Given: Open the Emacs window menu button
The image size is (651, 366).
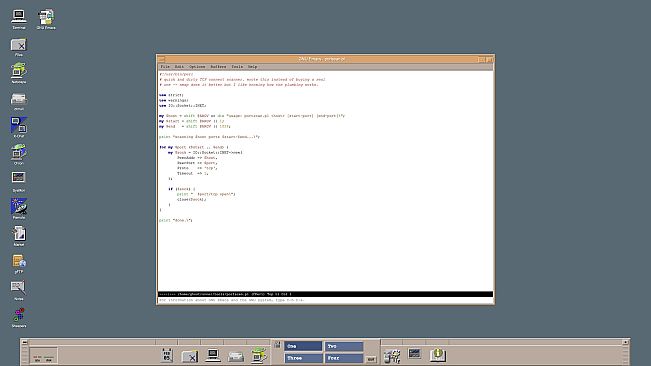Looking at the screenshot, I should (161, 59).
